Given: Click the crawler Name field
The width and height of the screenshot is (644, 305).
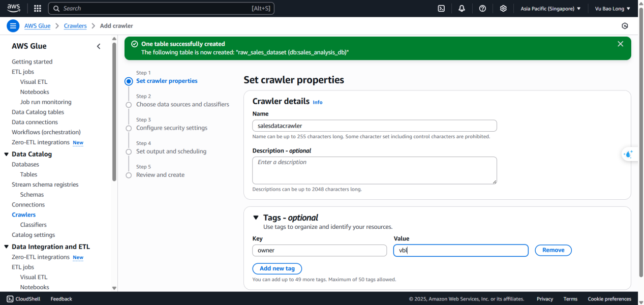Looking at the screenshot, I should point(375,126).
